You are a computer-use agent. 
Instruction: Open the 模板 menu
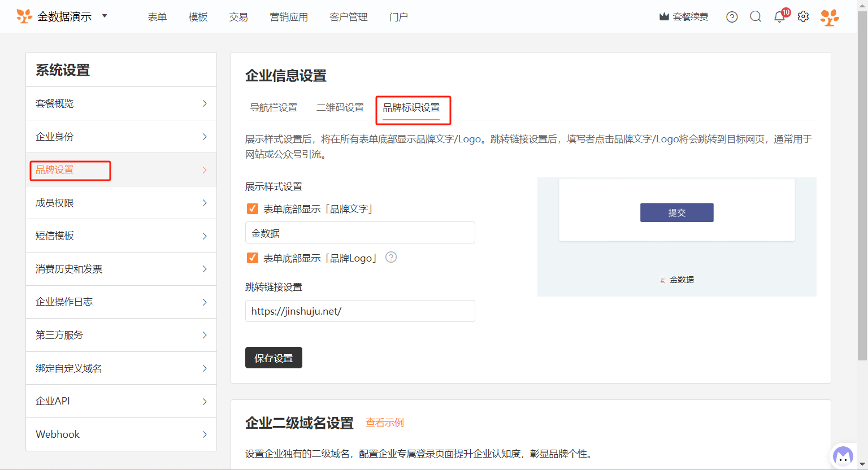198,17
